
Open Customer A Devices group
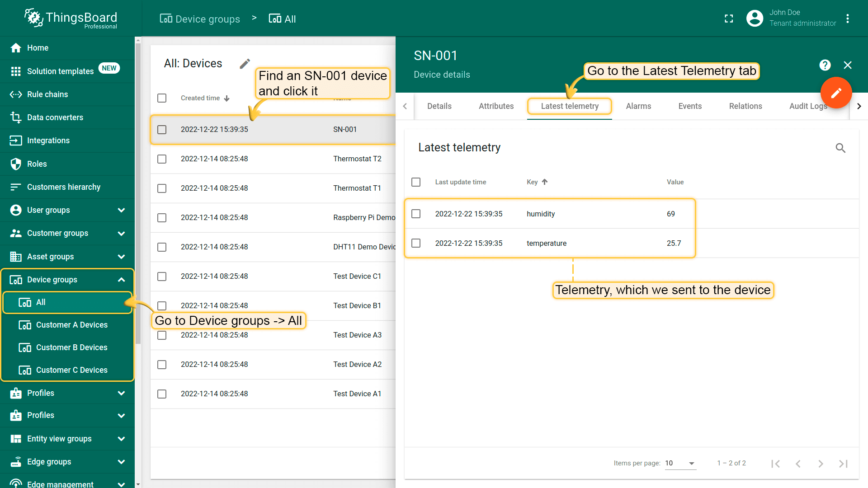(71, 325)
